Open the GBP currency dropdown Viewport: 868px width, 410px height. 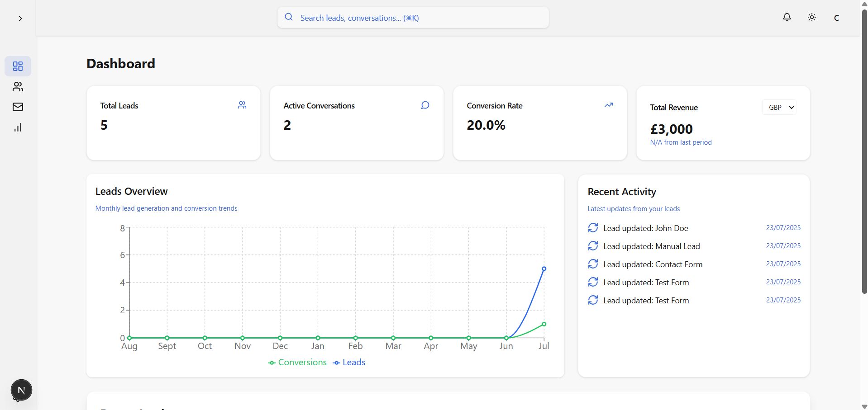tap(779, 107)
